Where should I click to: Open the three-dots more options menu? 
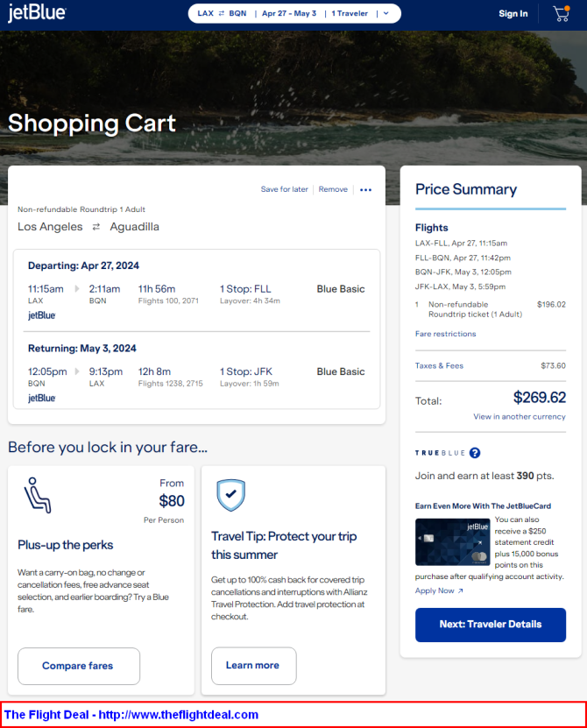point(365,190)
